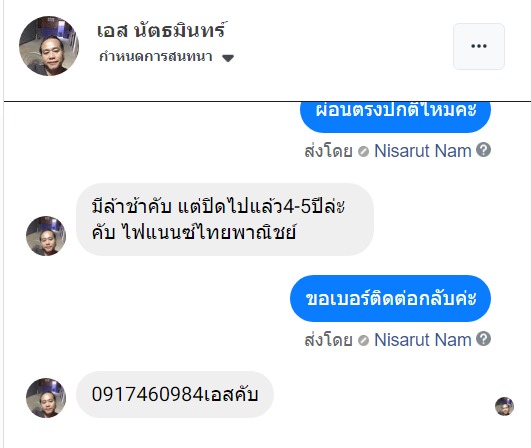This screenshot has width=531, height=448.
Task: Select the message bubble mentioning ไฟแนนซ์ไทยพาณิชย์
Action: click(225, 219)
